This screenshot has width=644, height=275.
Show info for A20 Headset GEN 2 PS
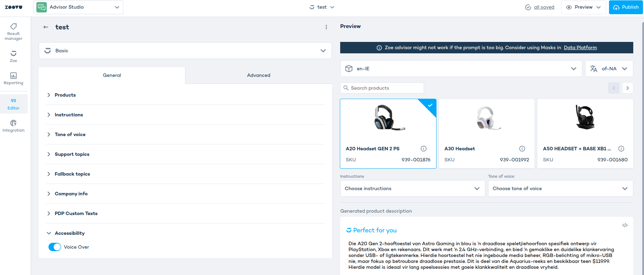423,149
